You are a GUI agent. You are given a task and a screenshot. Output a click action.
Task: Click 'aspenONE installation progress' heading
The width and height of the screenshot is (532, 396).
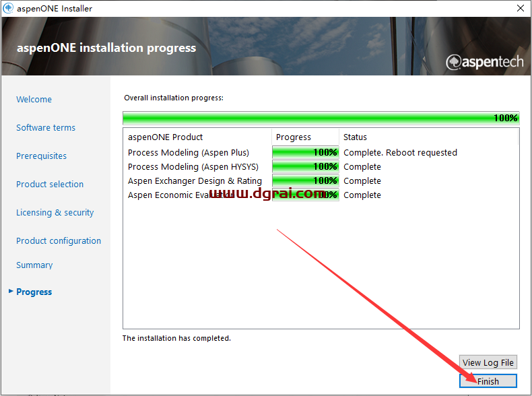point(106,48)
